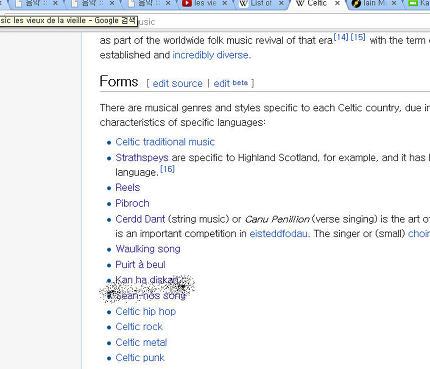Image resolution: width=430 pixels, height=369 pixels.
Task: Jump to citation [15]
Action: click(358, 37)
